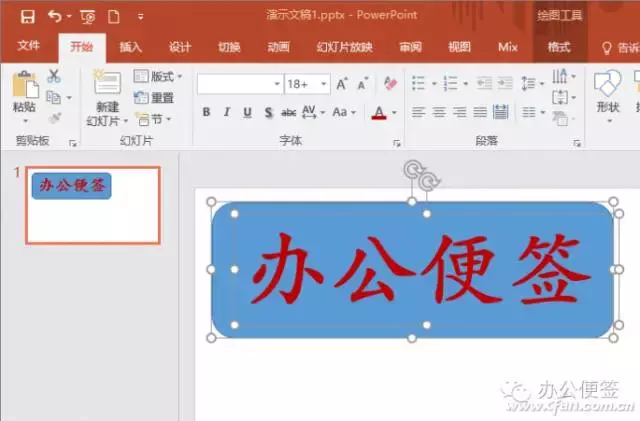The image size is (640, 421).
Task: Click 重置 to reset slide
Action: tap(154, 98)
